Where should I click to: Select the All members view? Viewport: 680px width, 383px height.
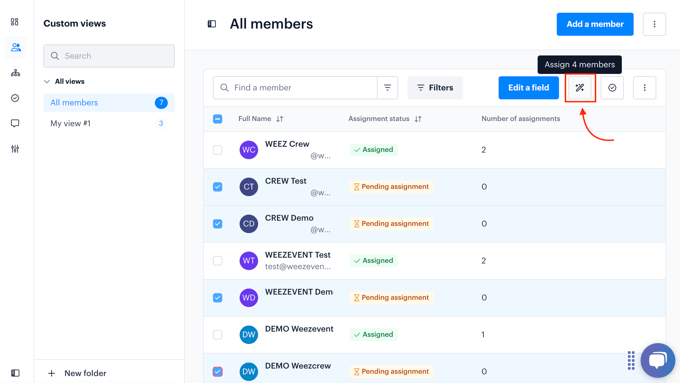coord(109,103)
